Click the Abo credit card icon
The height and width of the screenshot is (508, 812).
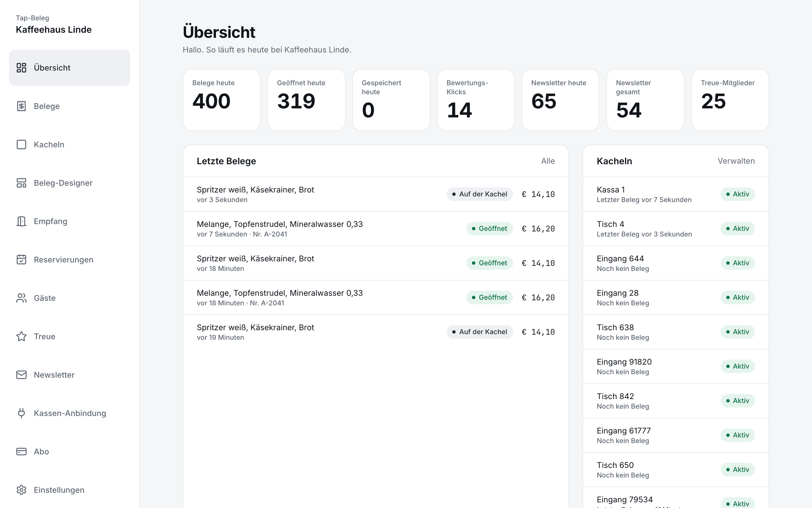coord(21,452)
